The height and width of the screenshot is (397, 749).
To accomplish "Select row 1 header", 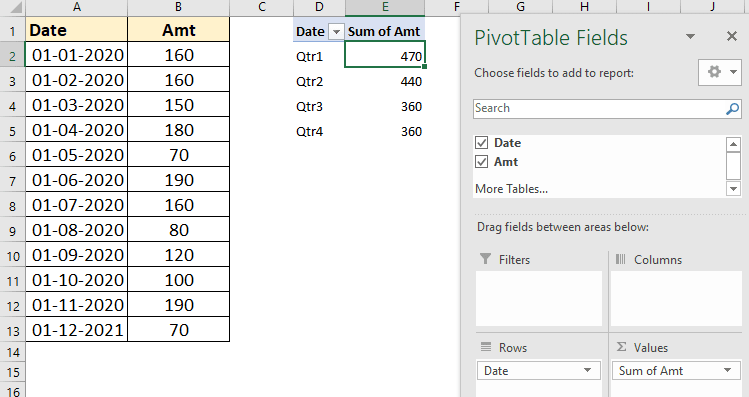I will (x=12, y=31).
